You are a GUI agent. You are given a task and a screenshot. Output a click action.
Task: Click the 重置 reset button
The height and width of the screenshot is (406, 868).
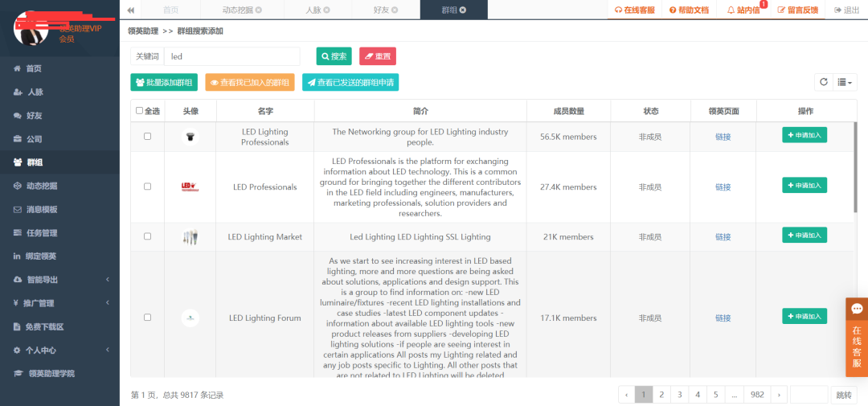point(378,56)
